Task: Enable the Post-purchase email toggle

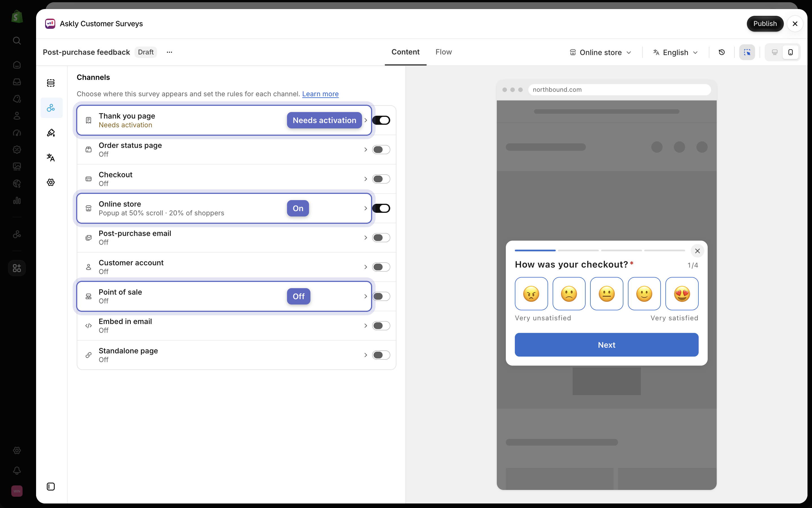Action: pos(381,238)
